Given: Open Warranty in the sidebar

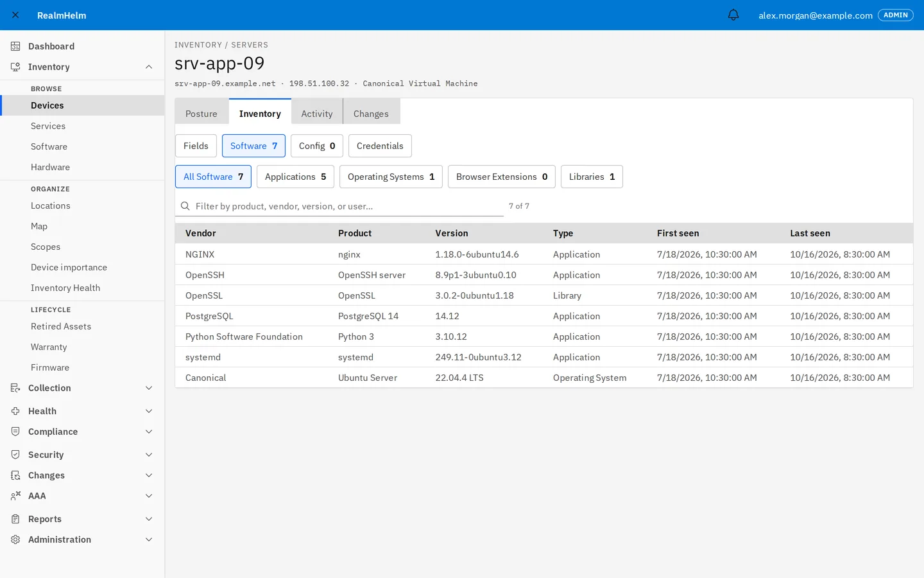Looking at the screenshot, I should pyautogui.click(x=82, y=347).
